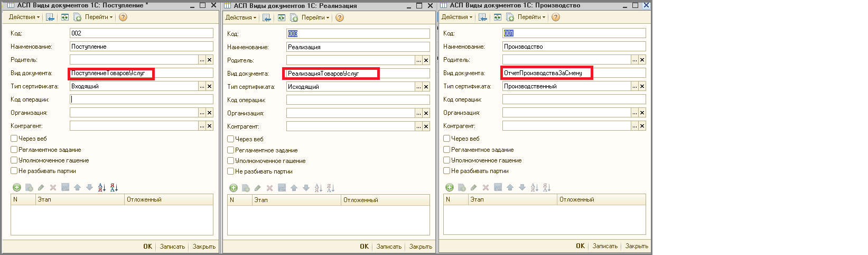Enable 'Через веб' in the Поступление window
The image size is (868, 255).
click(x=14, y=139)
